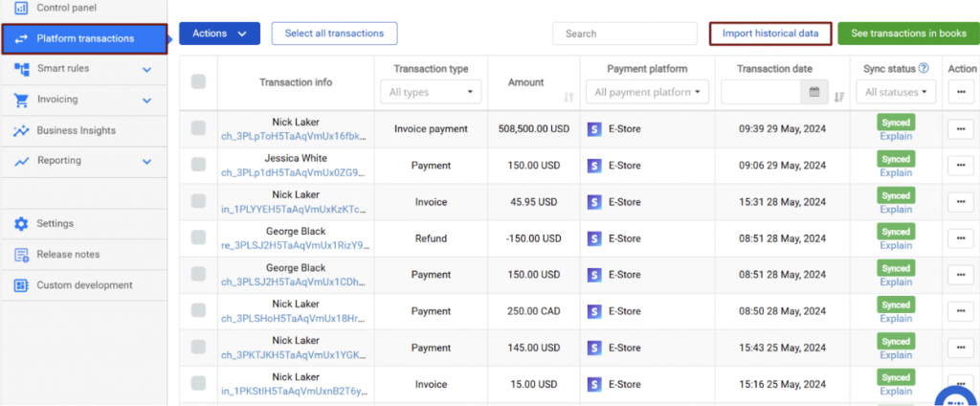Viewport: 980px width, 406px height.
Task: Click the Settings gear icon in sidebar
Action: 21,223
